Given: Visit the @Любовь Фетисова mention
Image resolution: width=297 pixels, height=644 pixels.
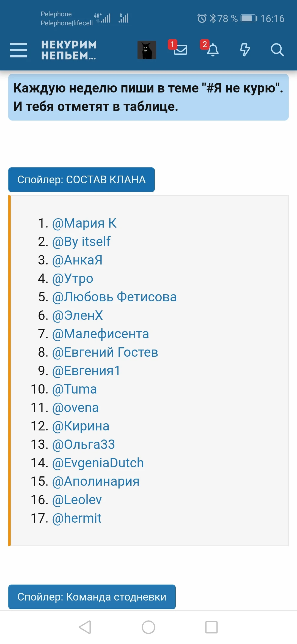Looking at the screenshot, I should 114,297.
